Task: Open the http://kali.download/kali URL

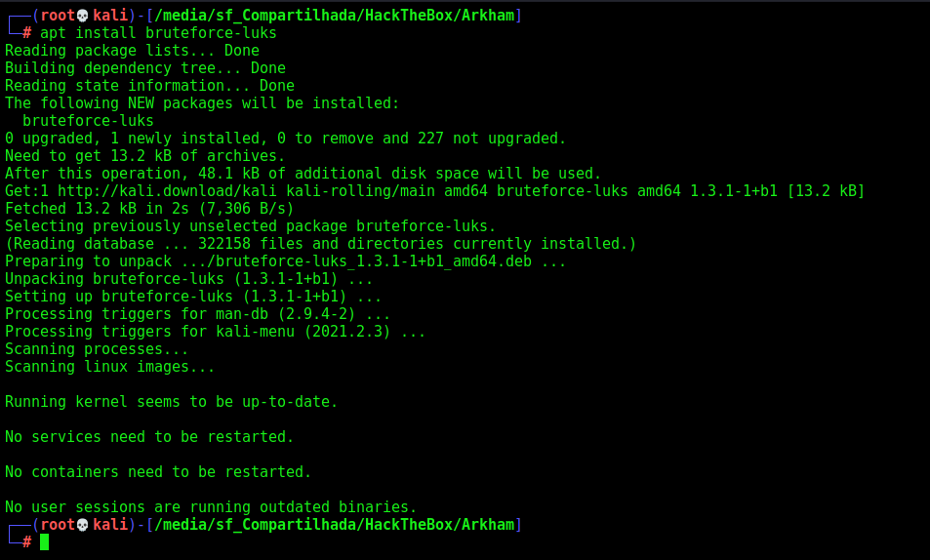Action: coord(167,191)
